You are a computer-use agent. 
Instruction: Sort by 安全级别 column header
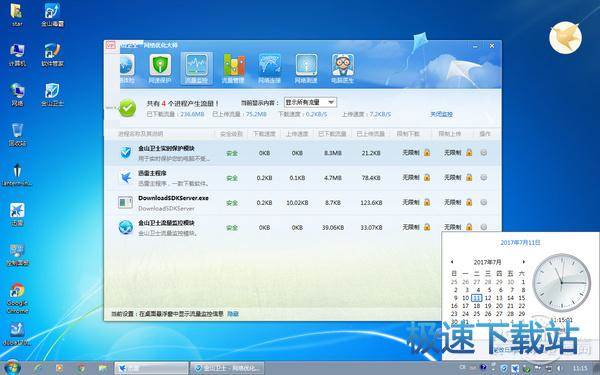click(231, 134)
